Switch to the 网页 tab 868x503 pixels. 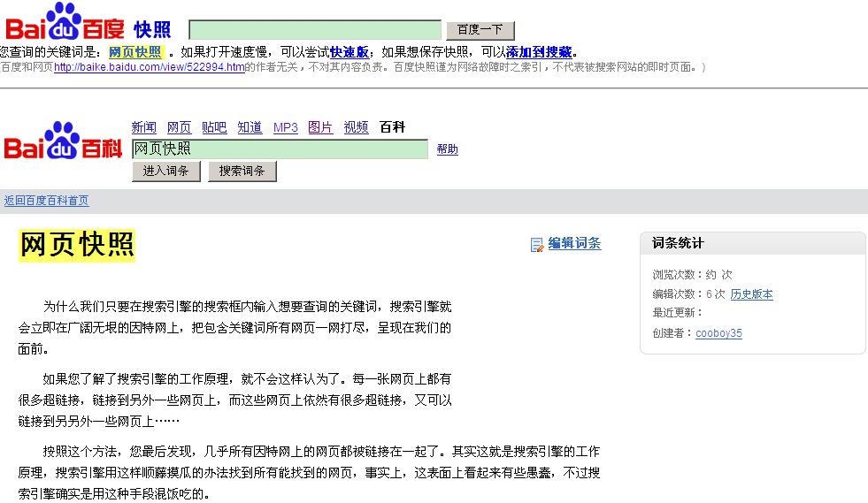pyautogui.click(x=179, y=127)
